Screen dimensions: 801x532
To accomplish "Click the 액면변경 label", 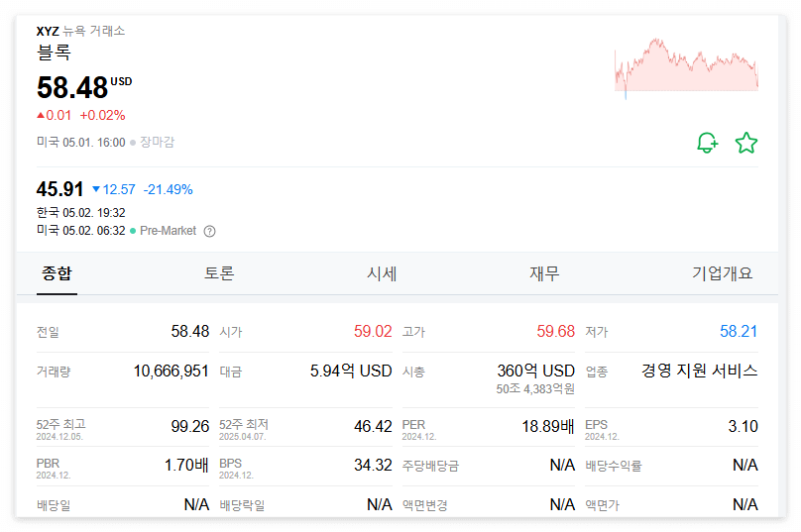I will (425, 505).
